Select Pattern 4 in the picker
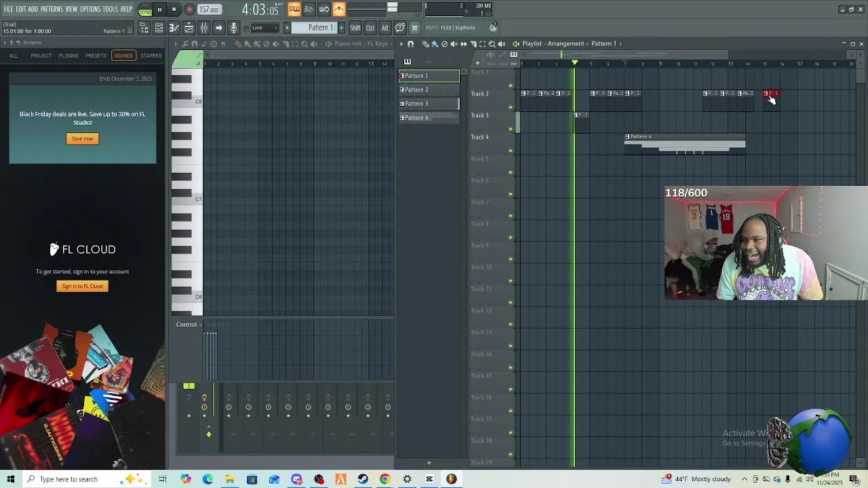Viewport: 868px width, 488px height. [429, 118]
